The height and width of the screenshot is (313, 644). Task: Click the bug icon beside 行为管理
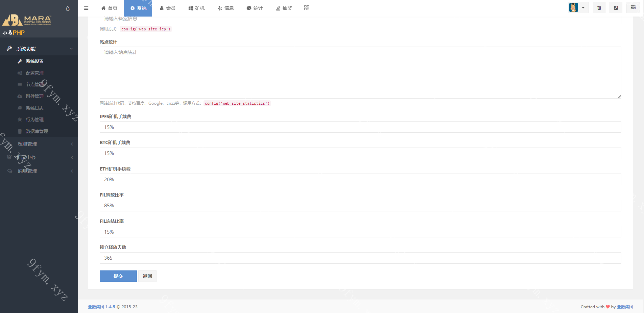pos(20,120)
